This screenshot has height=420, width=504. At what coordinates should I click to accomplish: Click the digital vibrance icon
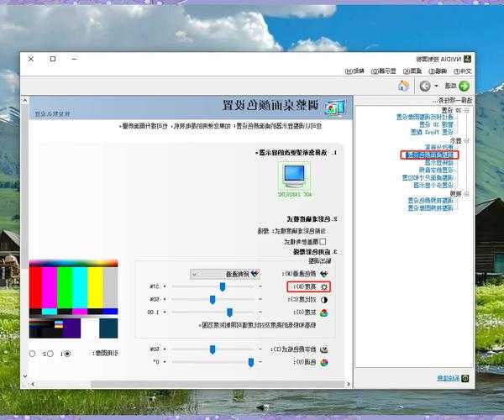pyautogui.click(x=325, y=349)
